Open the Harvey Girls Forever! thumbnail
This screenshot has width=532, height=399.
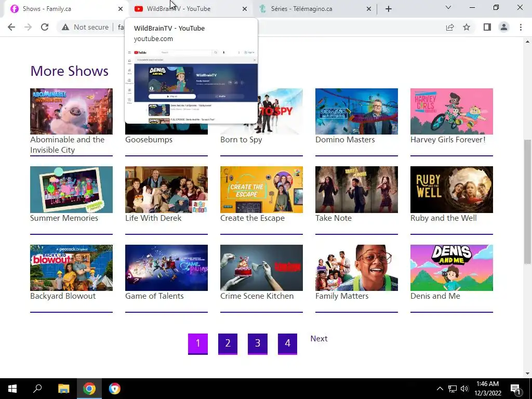pos(451,111)
